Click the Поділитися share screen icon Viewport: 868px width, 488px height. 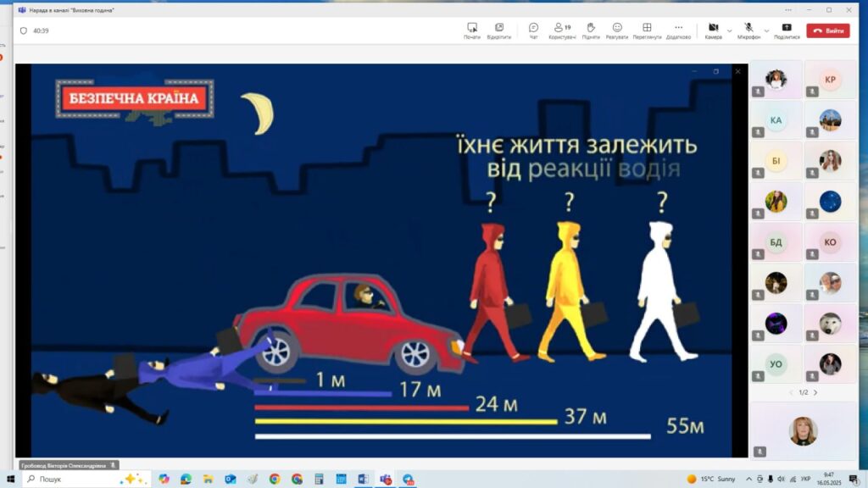click(x=787, y=30)
